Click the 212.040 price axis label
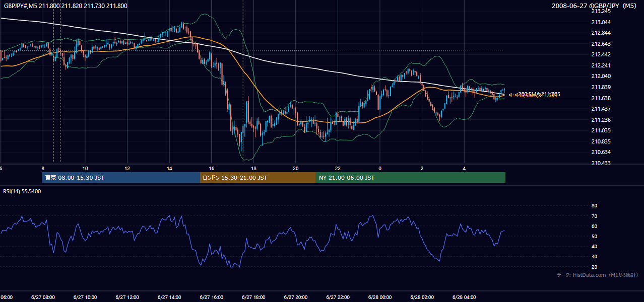The image size is (644, 302). tap(601, 76)
